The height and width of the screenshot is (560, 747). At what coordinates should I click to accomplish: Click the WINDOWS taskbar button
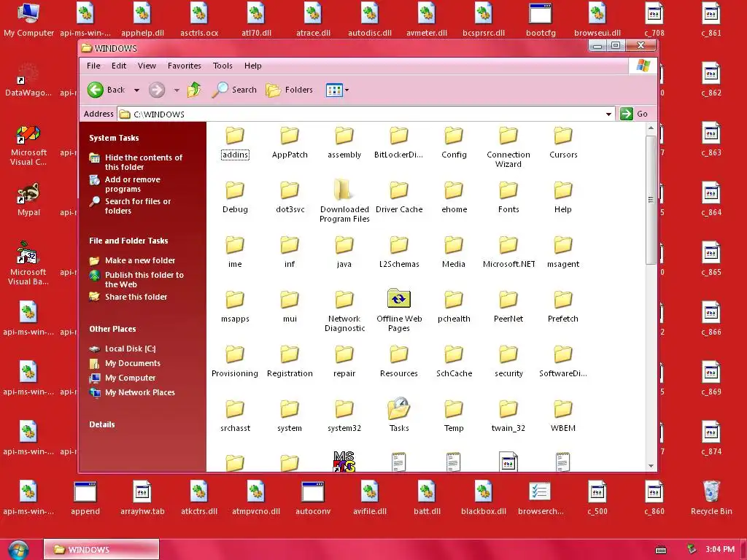(101, 550)
